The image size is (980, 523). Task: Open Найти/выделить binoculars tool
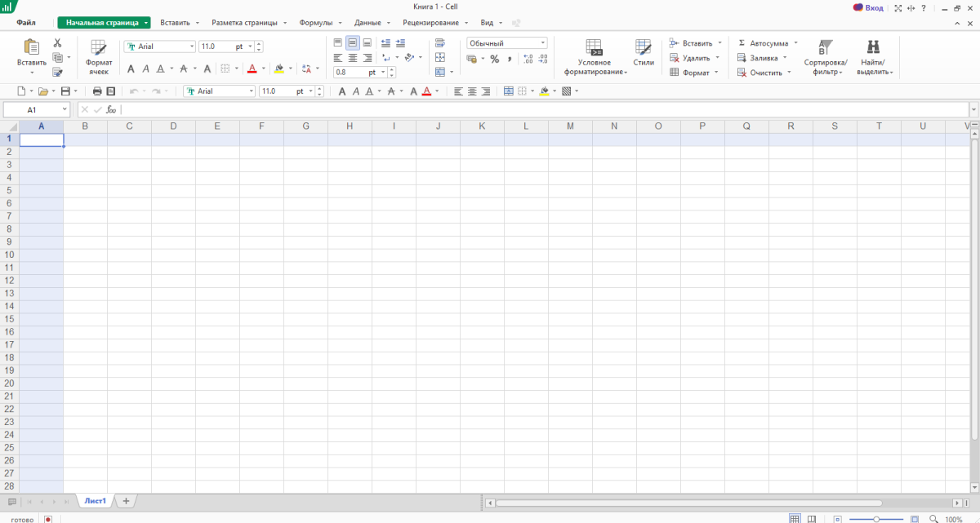pyautogui.click(x=873, y=56)
